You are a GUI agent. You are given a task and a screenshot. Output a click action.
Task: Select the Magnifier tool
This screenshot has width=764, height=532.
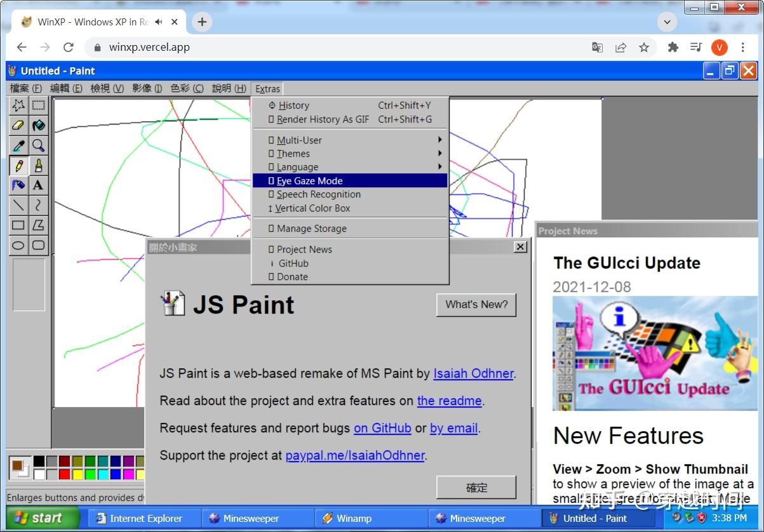(38, 145)
